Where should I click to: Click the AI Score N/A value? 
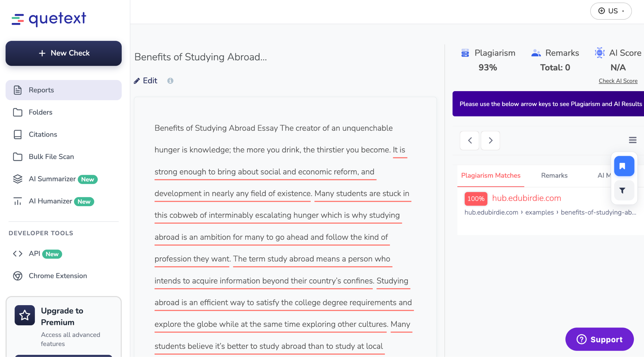point(618,68)
